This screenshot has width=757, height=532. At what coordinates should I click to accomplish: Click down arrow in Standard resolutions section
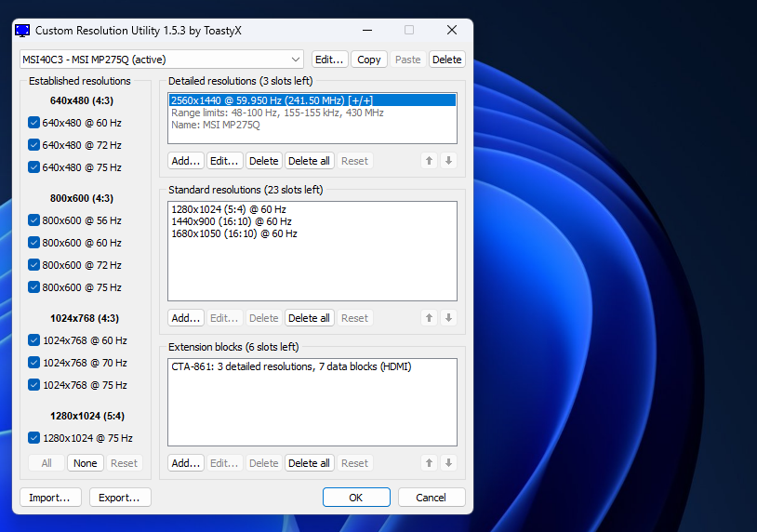(448, 318)
